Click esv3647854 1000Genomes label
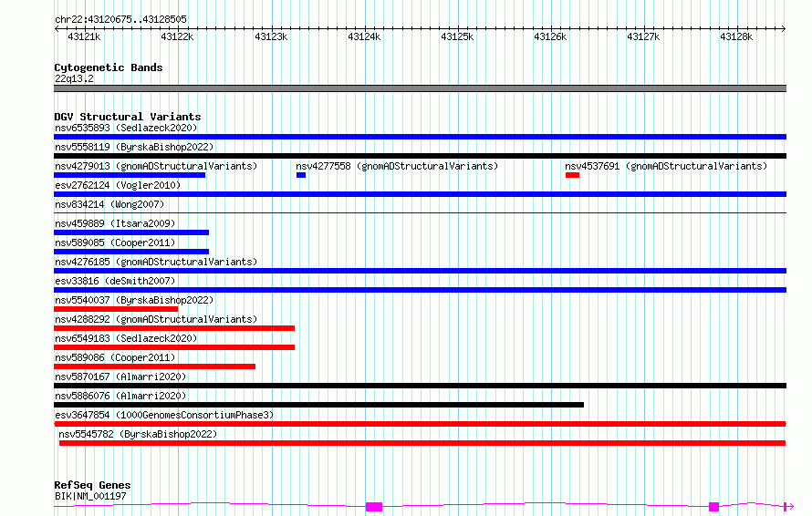The image size is (812, 516). (x=164, y=415)
